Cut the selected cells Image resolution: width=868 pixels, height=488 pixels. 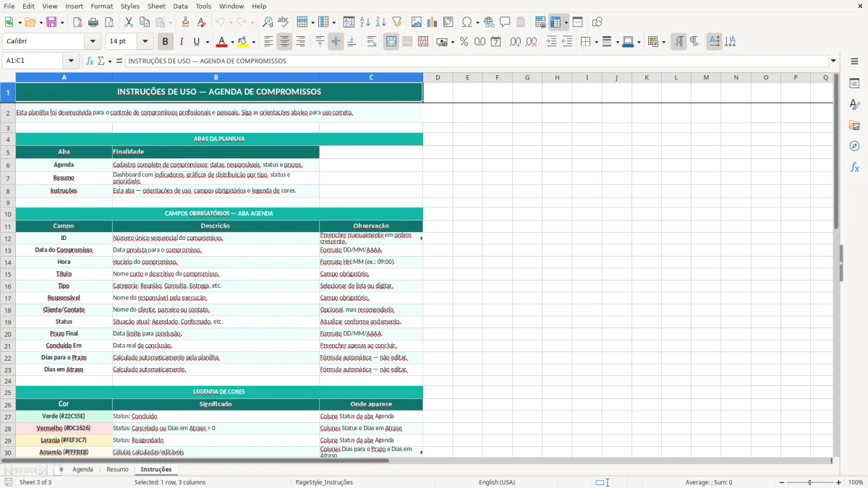pos(129,22)
